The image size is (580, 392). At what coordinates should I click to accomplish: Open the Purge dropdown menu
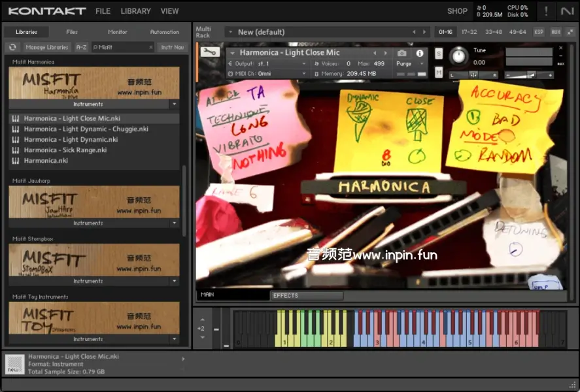tap(410, 64)
